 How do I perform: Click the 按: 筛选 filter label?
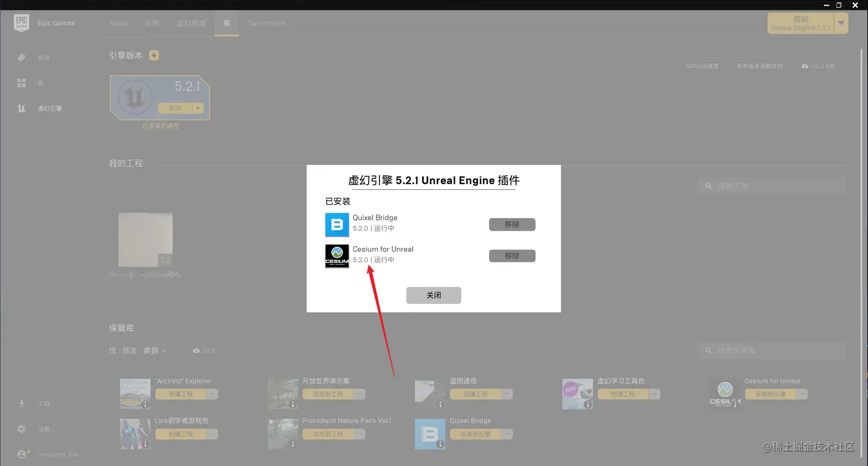[123, 351]
